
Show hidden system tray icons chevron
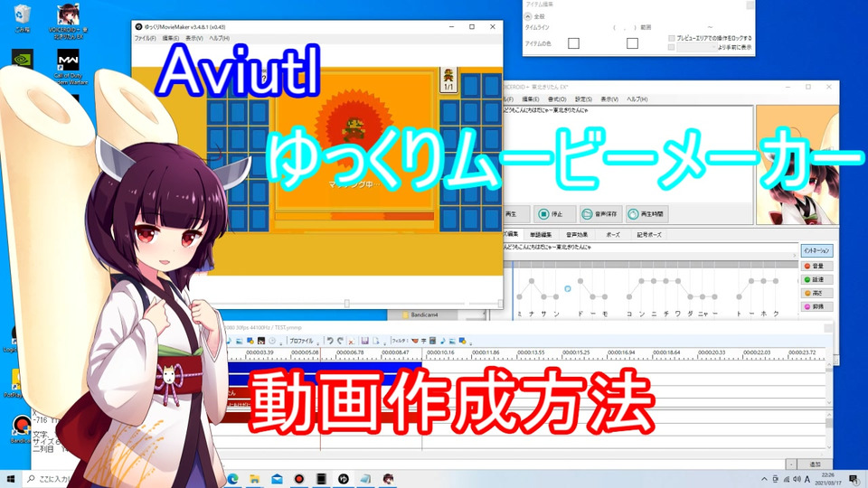coord(765,479)
